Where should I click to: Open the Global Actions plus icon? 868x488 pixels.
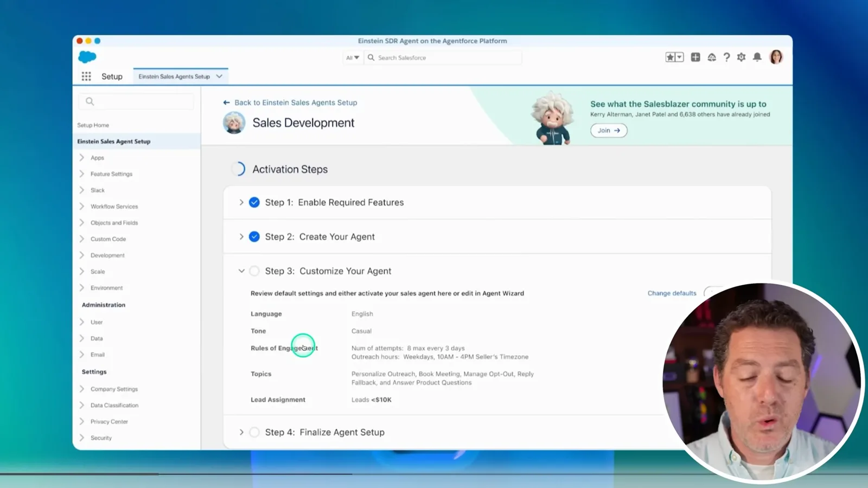(x=695, y=57)
